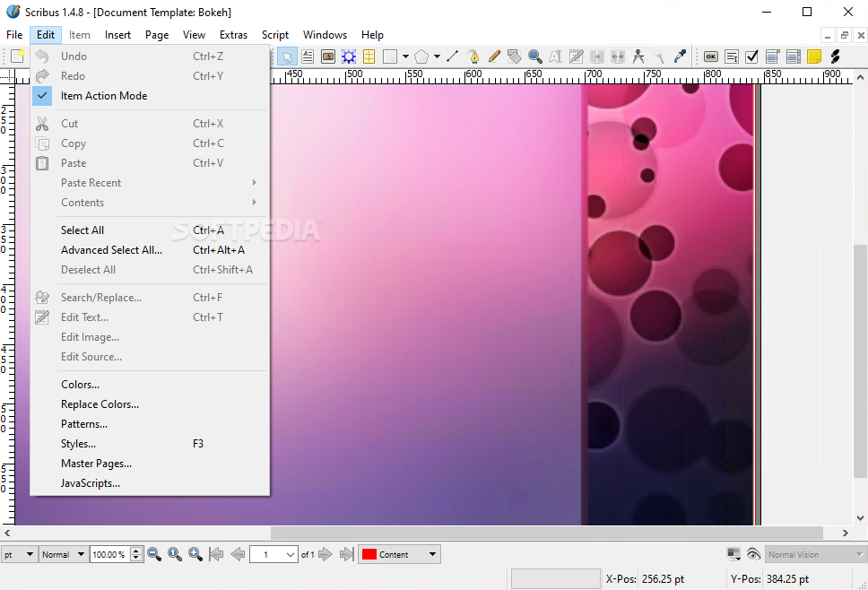The width and height of the screenshot is (868, 590).
Task: Choose Select All from the Edit menu
Action: pyautogui.click(x=150, y=230)
